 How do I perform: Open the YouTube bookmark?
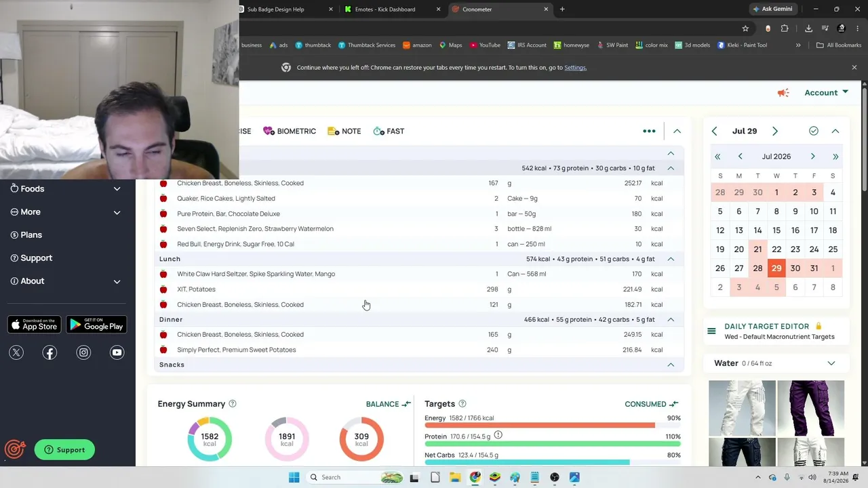484,45
